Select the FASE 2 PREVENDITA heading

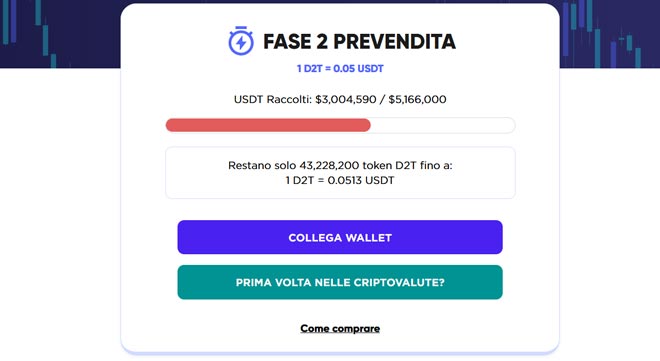click(359, 42)
